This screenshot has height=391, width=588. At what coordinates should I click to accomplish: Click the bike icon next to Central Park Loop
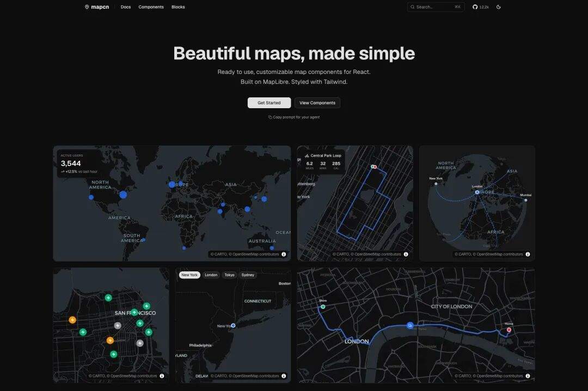pos(307,156)
